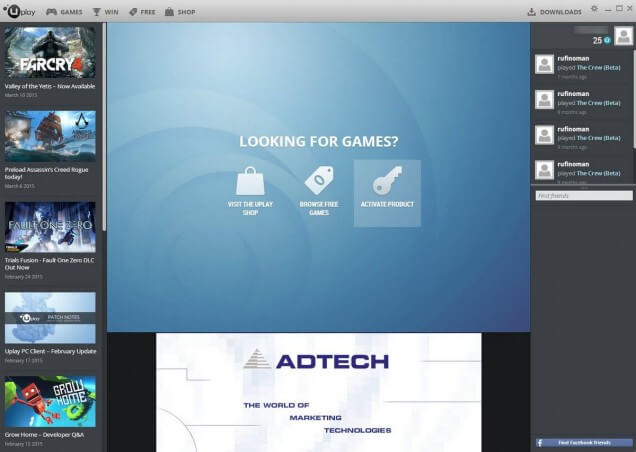Click into the Find friends search field
Image resolution: width=636 pixels, height=452 pixels.
(584, 196)
